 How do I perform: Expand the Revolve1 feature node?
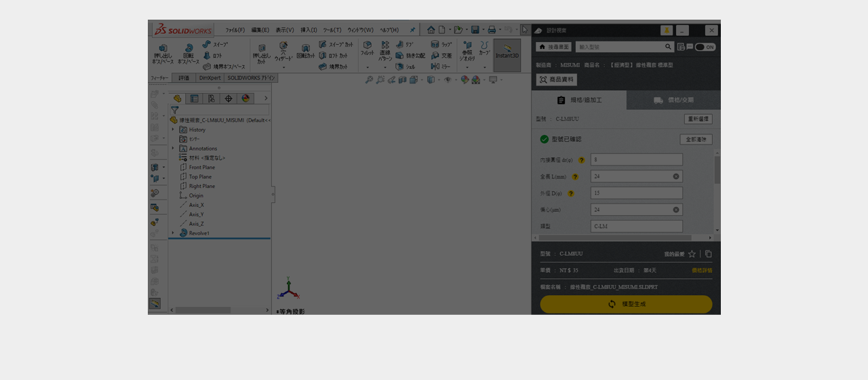point(173,233)
